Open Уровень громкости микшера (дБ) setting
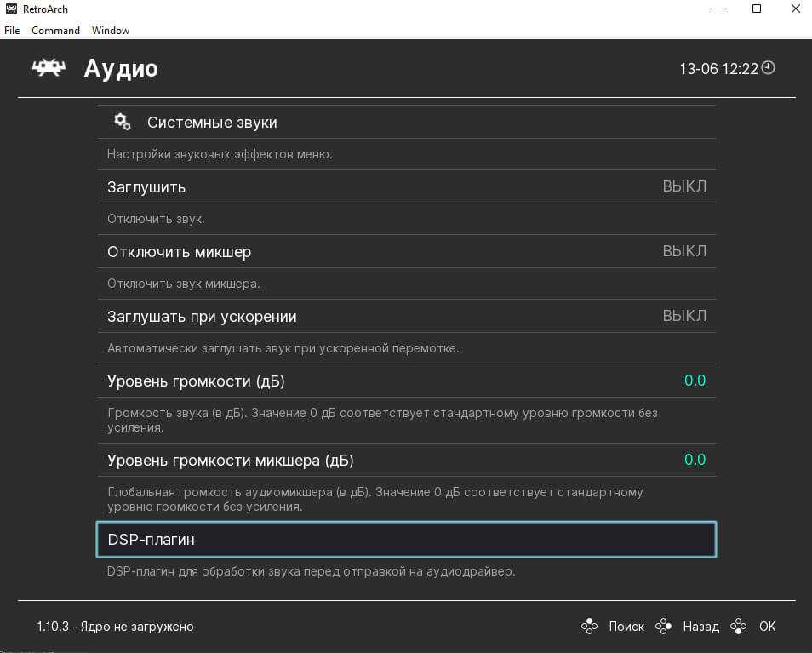Image resolution: width=812 pixels, height=653 pixels. pyautogui.click(x=406, y=461)
